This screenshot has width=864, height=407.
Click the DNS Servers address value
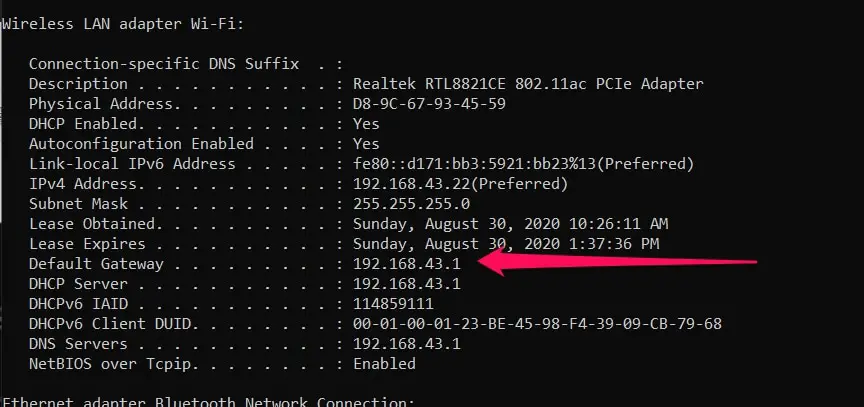click(x=407, y=344)
